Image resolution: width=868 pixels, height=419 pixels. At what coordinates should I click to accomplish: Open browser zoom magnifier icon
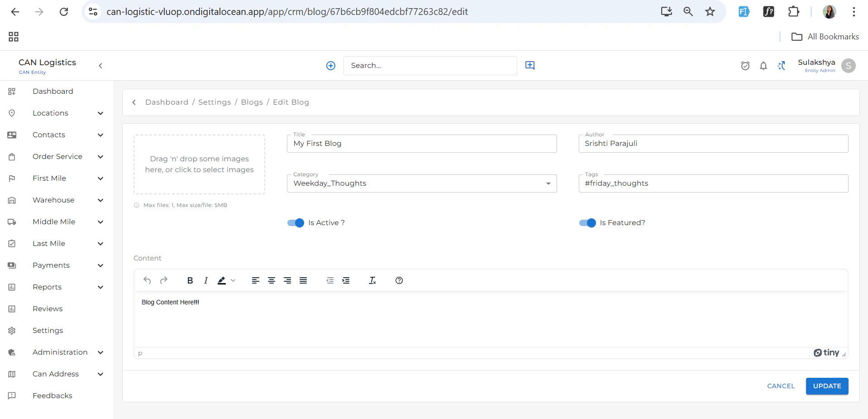688,12
